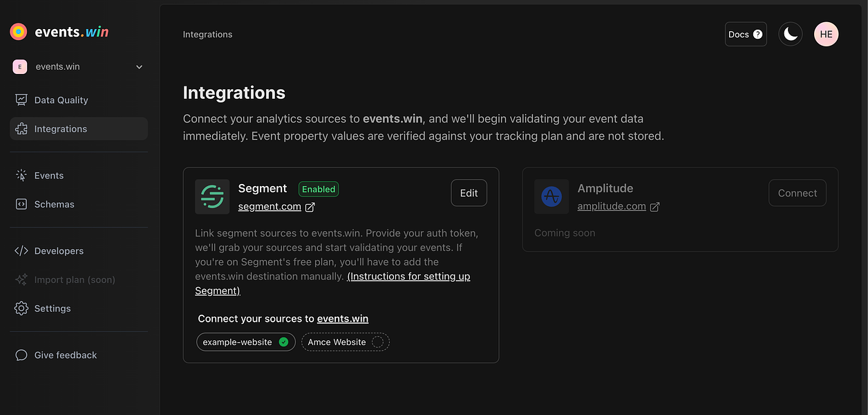Click the Events sidebar icon
The height and width of the screenshot is (415, 868).
pyautogui.click(x=21, y=176)
